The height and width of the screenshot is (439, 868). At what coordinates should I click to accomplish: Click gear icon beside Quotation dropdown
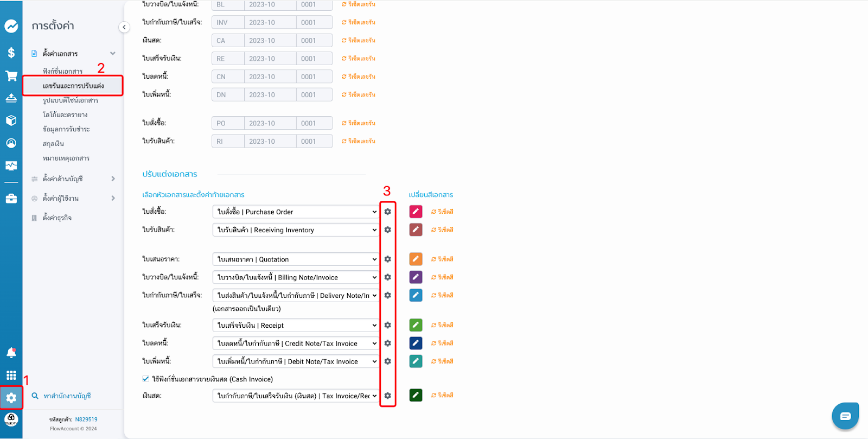coord(387,259)
